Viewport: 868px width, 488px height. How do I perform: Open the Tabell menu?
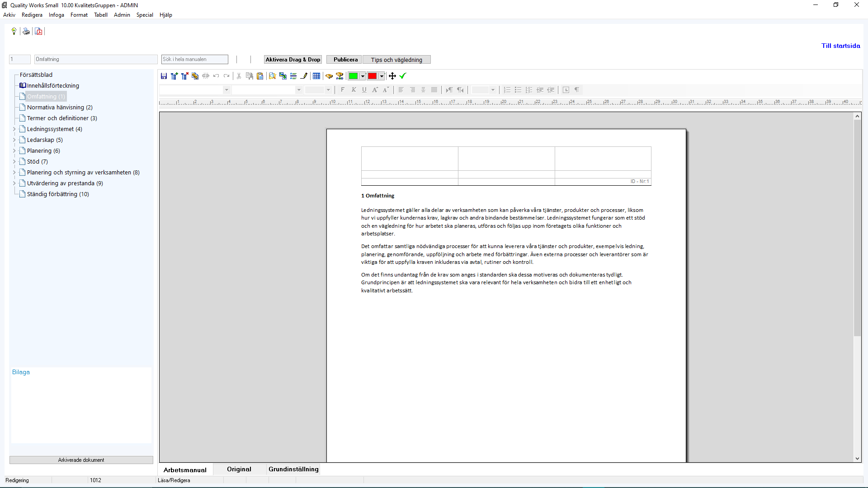click(x=100, y=15)
